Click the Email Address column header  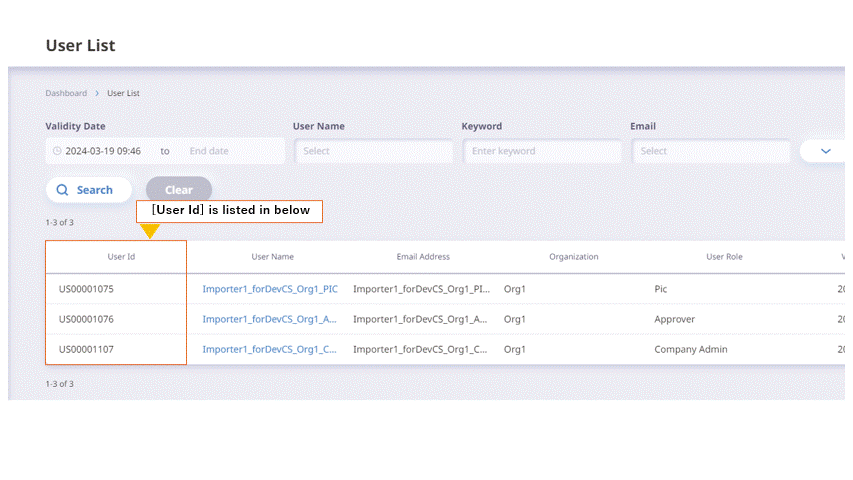423,257
